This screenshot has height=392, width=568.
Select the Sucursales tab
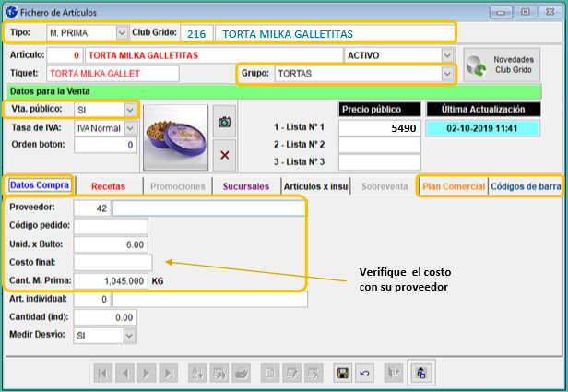click(x=244, y=186)
